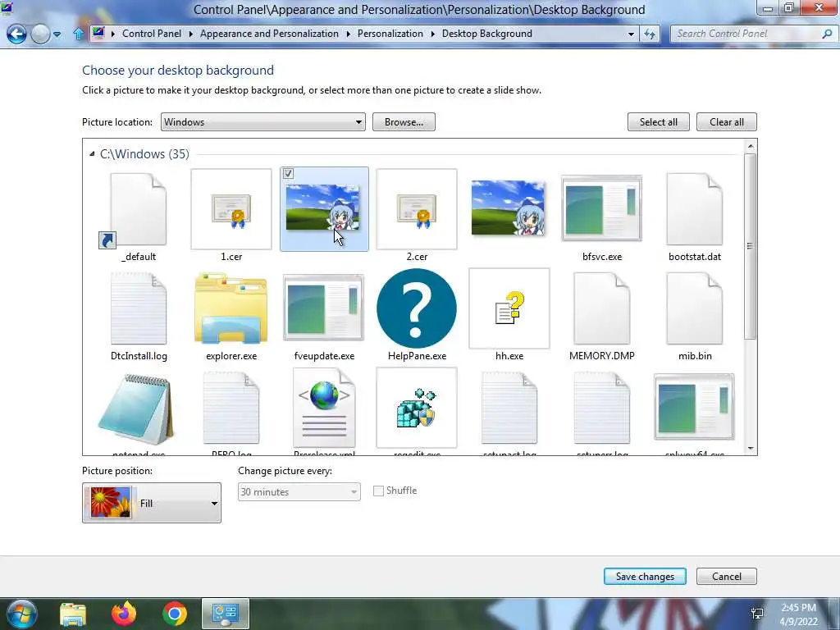Select the regedit.exe registry cubes icon
This screenshot has height=630, width=840.
coord(416,408)
